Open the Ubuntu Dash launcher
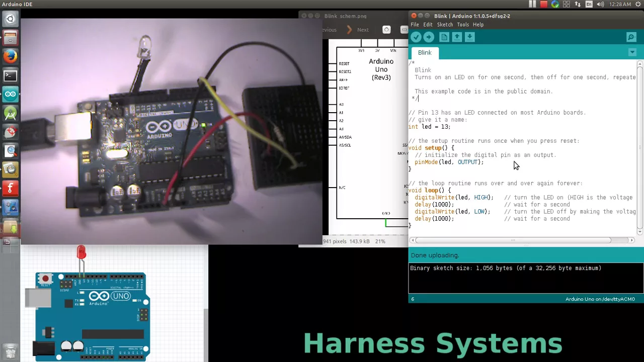644x362 pixels. point(10,19)
